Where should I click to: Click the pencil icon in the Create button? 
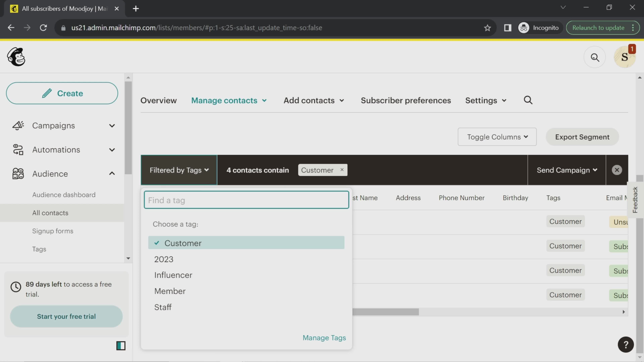tap(47, 93)
